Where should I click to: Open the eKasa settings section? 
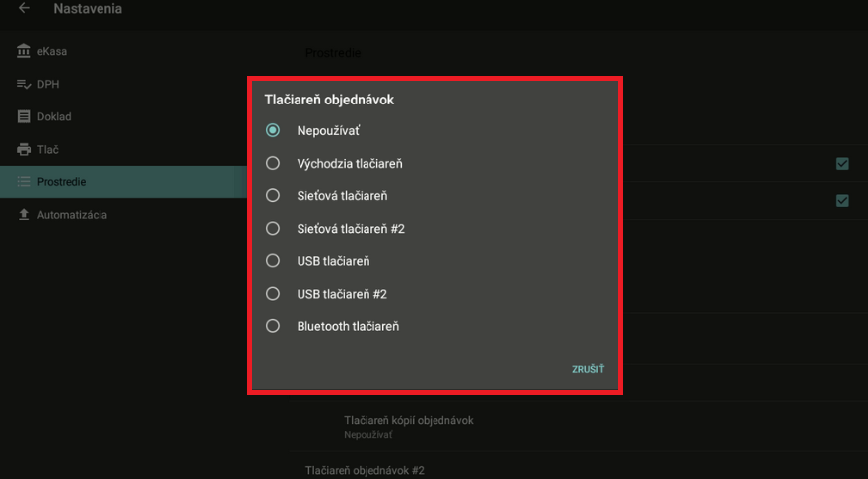point(52,51)
